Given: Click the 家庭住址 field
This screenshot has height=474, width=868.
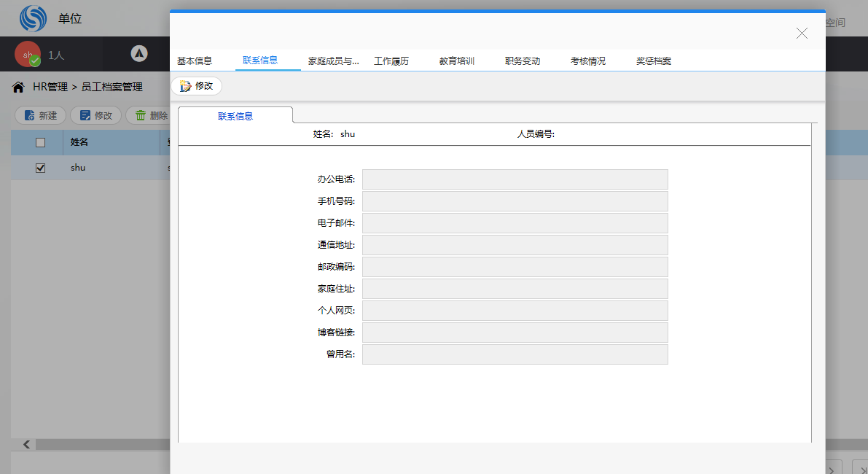Looking at the screenshot, I should pos(515,289).
